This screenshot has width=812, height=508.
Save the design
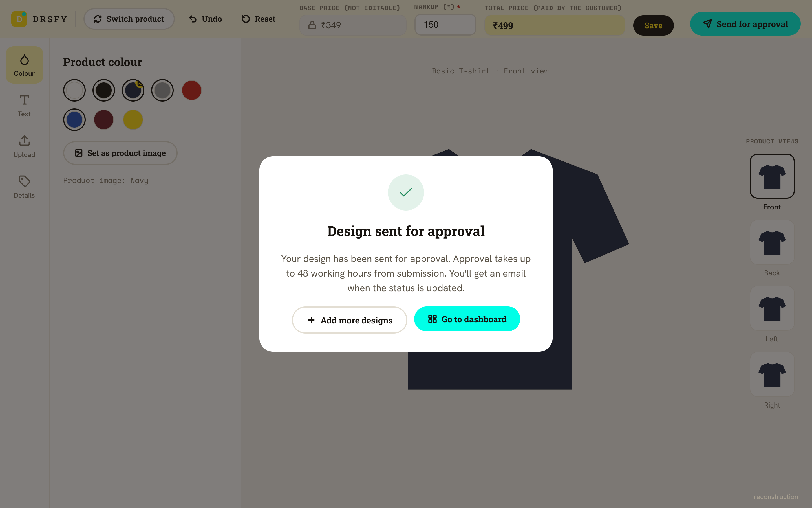pyautogui.click(x=653, y=25)
